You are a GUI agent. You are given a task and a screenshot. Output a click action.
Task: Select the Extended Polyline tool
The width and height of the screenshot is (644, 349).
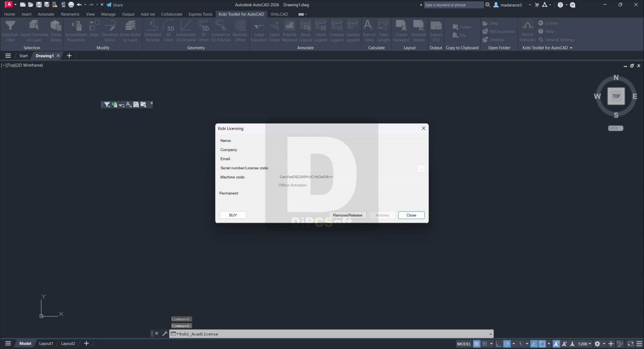click(x=153, y=31)
